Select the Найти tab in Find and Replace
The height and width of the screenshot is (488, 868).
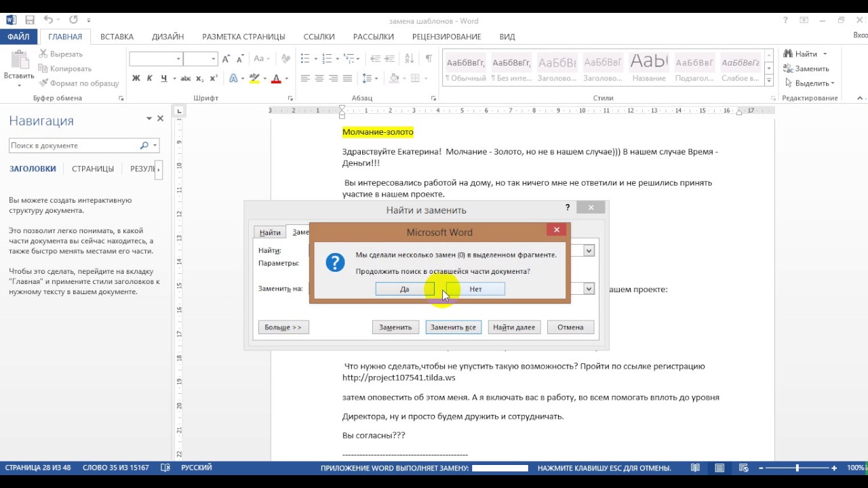click(270, 232)
